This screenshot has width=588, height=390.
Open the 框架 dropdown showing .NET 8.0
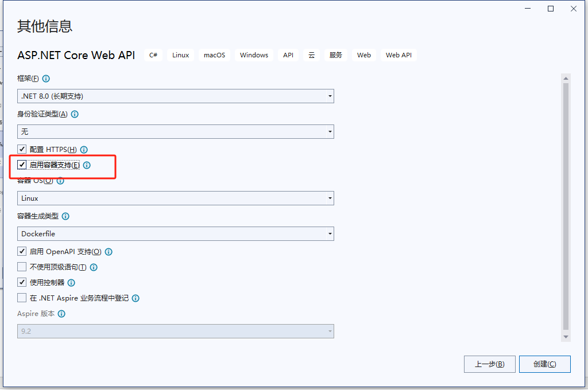[176, 96]
